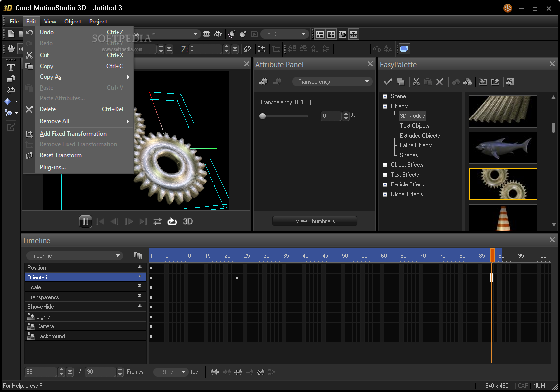Collapse the Objects tree node

pyautogui.click(x=385, y=106)
